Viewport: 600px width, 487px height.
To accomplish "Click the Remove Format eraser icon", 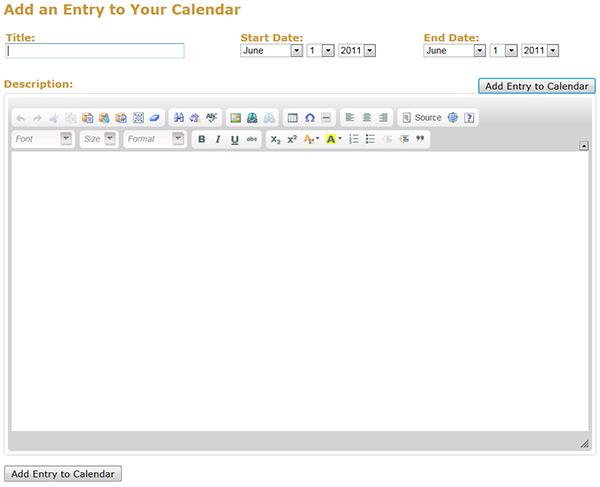I will (155, 118).
